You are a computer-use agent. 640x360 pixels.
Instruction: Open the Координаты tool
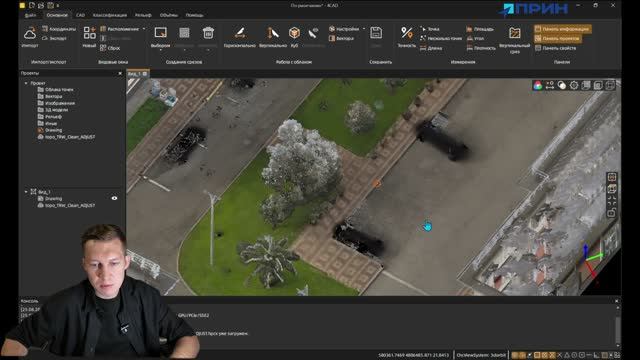59,29
